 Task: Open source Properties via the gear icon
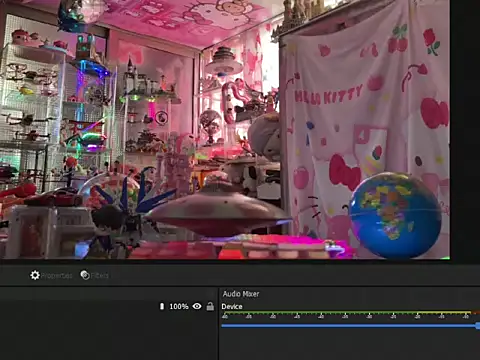[x=35, y=275]
